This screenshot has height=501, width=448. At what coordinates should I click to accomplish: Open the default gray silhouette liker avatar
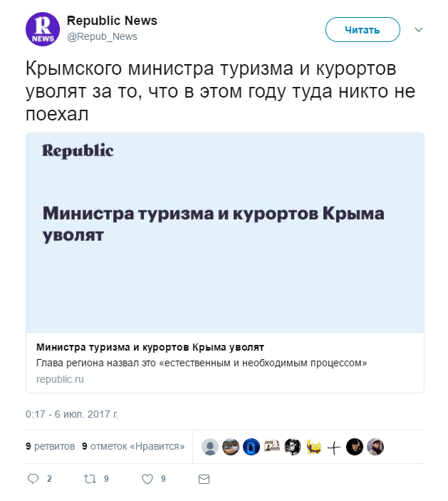[210, 447]
